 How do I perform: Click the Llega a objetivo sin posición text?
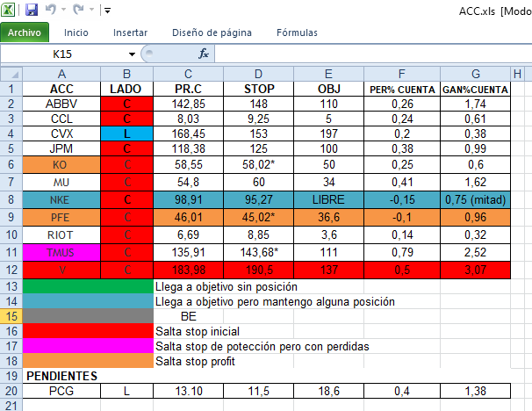(x=226, y=287)
